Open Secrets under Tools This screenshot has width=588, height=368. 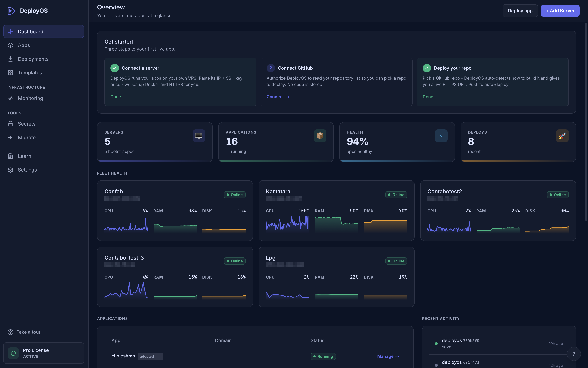tap(43, 124)
